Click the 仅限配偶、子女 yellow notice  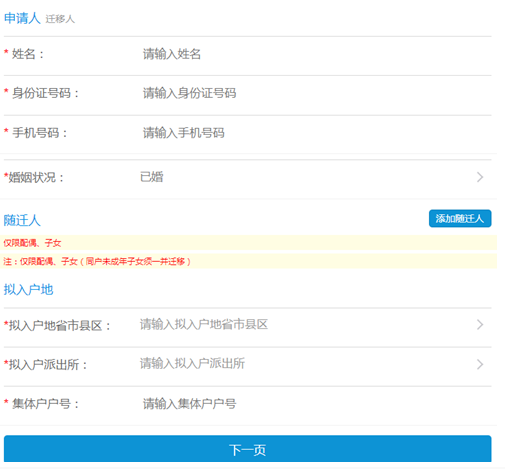(248, 243)
